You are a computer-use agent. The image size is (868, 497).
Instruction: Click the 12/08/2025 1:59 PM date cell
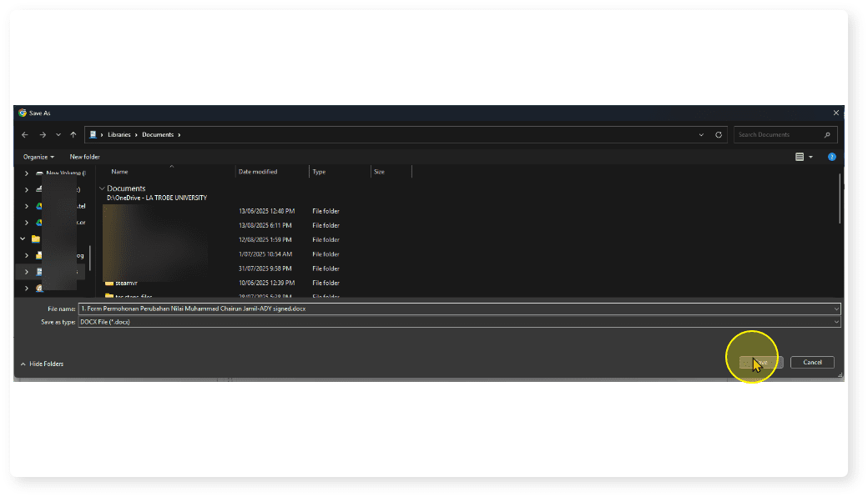click(x=265, y=240)
